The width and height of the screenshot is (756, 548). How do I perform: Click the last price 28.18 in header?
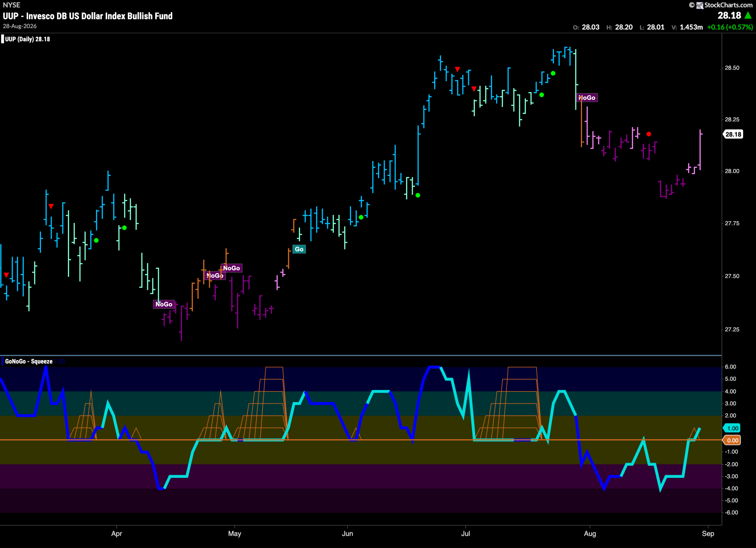coord(729,15)
